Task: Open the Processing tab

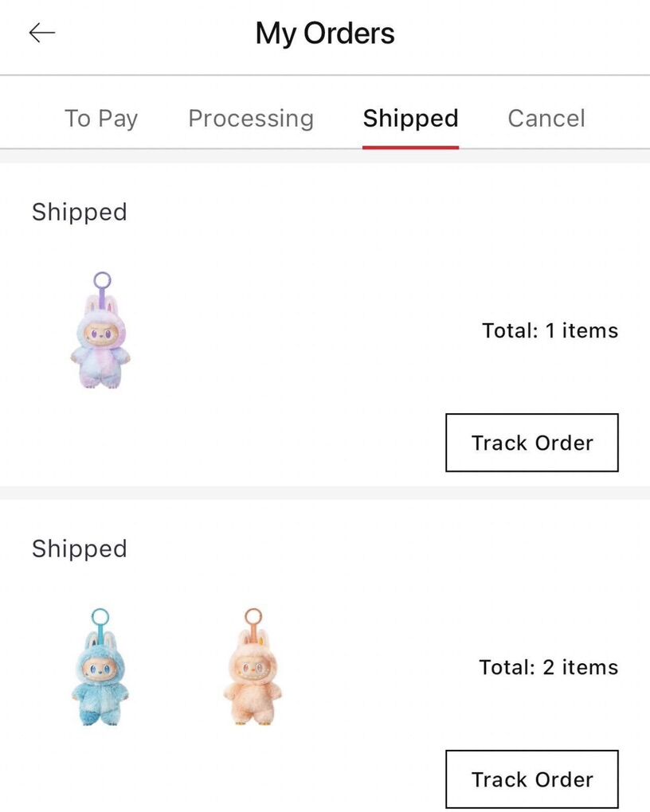Action: 251,119
